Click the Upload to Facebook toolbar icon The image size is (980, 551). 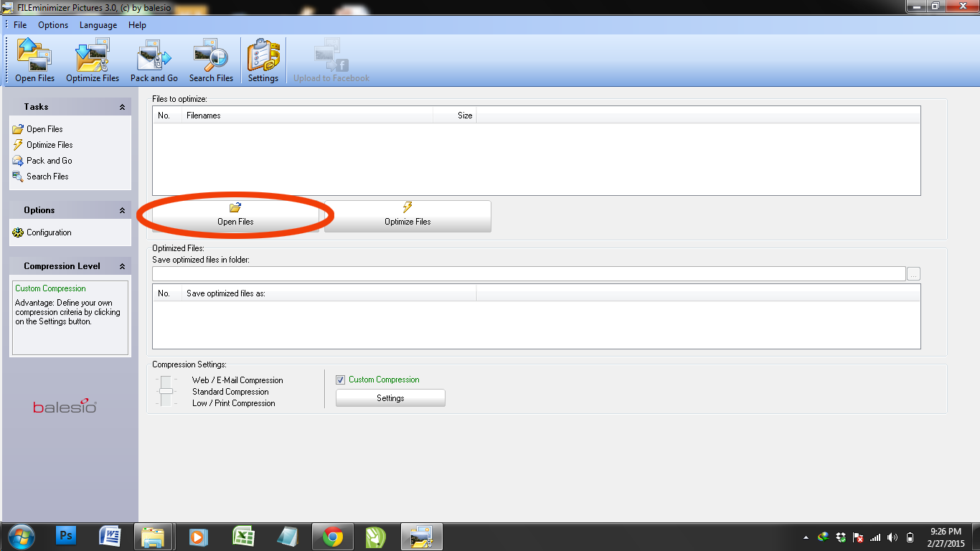click(x=331, y=60)
